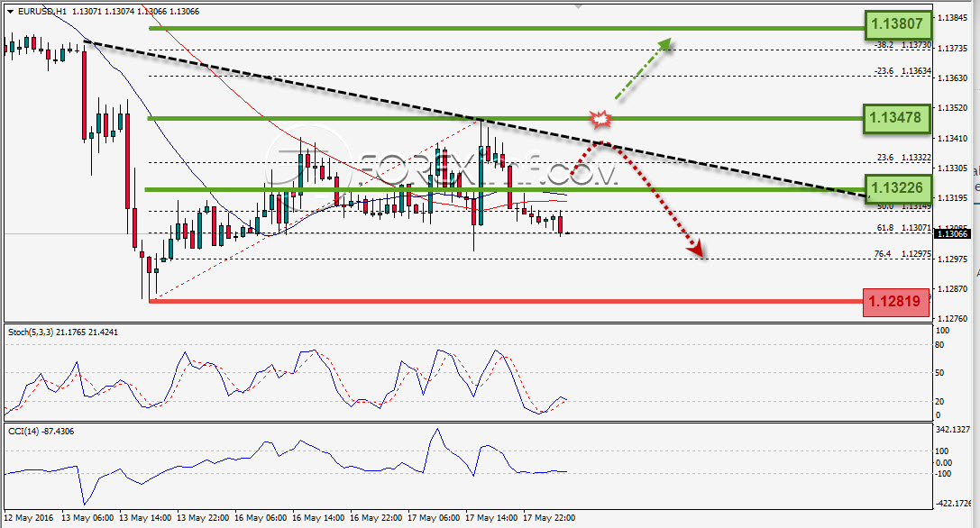Click 0.00 on the CCI scale
Image resolution: width=980 pixels, height=528 pixels.
(944, 462)
